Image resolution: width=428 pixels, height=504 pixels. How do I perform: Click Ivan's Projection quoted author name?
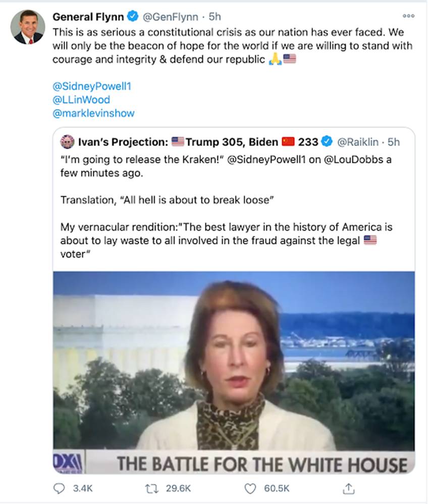click(x=121, y=141)
